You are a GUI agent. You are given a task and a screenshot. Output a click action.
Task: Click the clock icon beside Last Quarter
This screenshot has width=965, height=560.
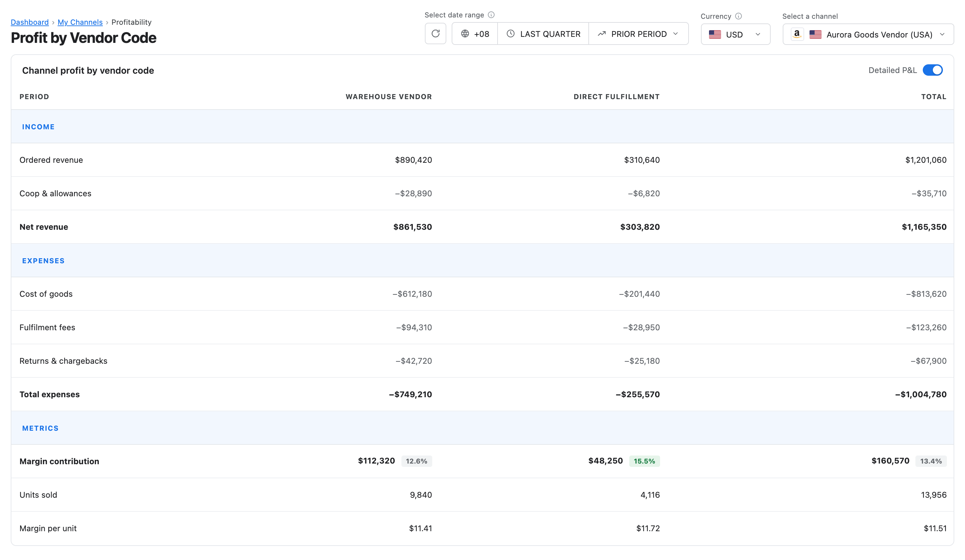pyautogui.click(x=510, y=34)
